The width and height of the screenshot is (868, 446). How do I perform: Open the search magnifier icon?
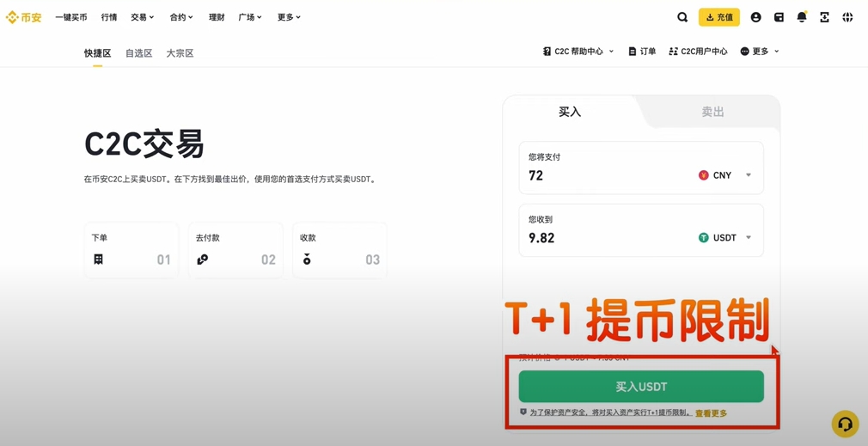[682, 17]
